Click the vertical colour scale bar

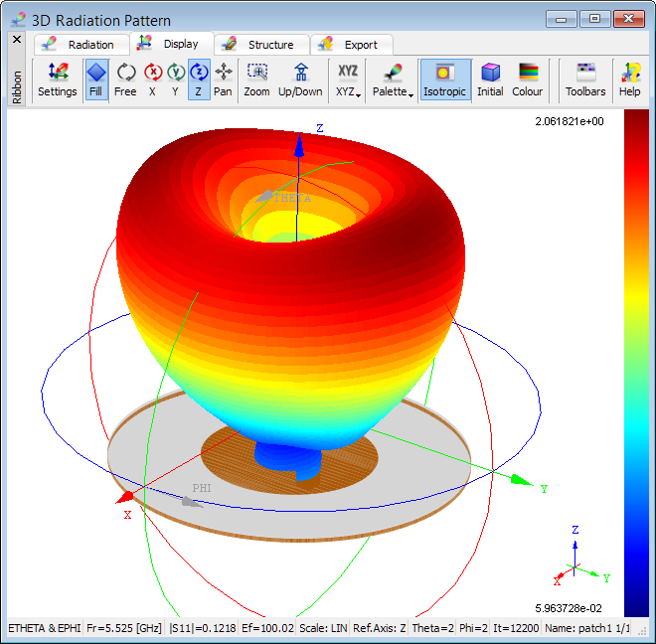tap(635, 363)
